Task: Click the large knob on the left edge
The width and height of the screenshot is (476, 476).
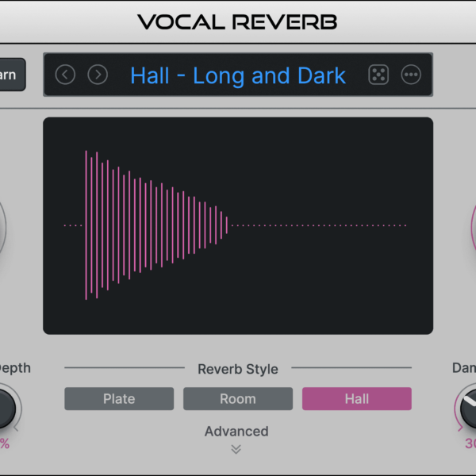Action: pos(2,226)
